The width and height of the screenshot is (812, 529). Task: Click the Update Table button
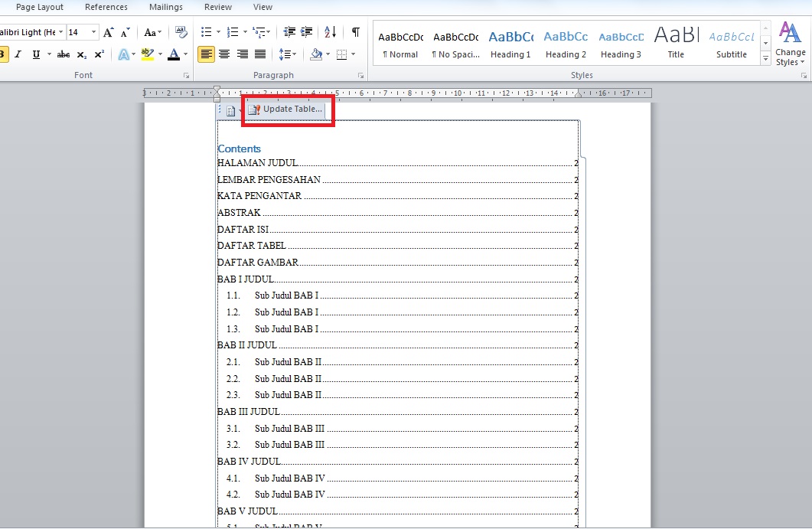(285, 109)
